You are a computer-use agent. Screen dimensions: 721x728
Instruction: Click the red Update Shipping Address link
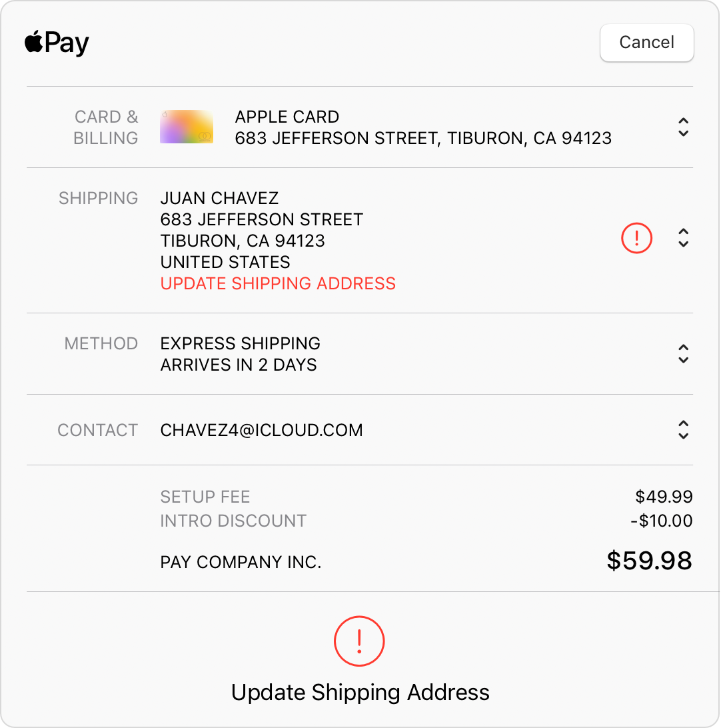(278, 284)
